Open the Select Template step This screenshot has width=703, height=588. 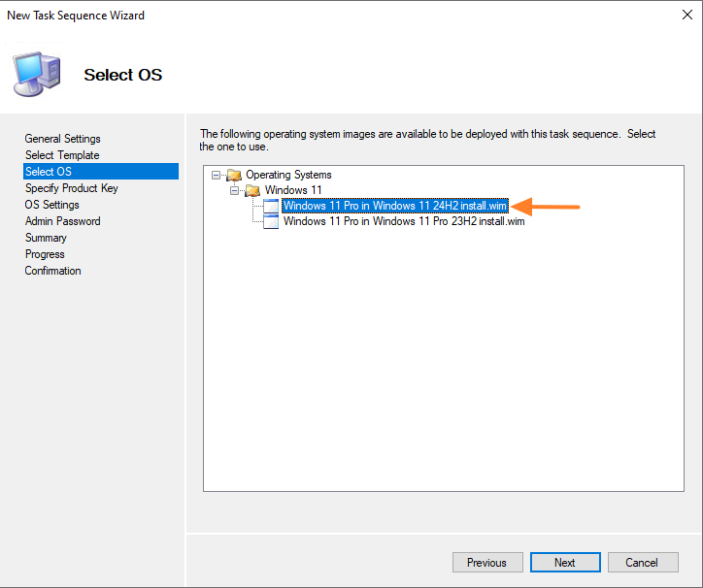tap(62, 155)
